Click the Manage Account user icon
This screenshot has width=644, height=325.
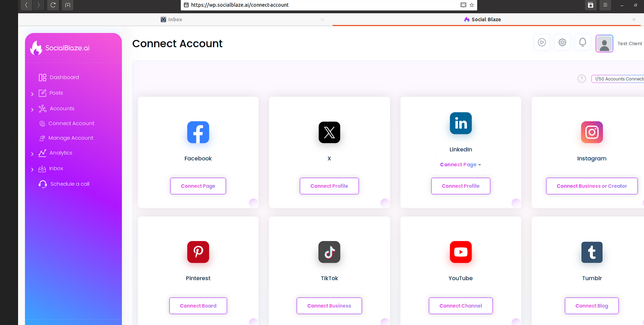42,138
